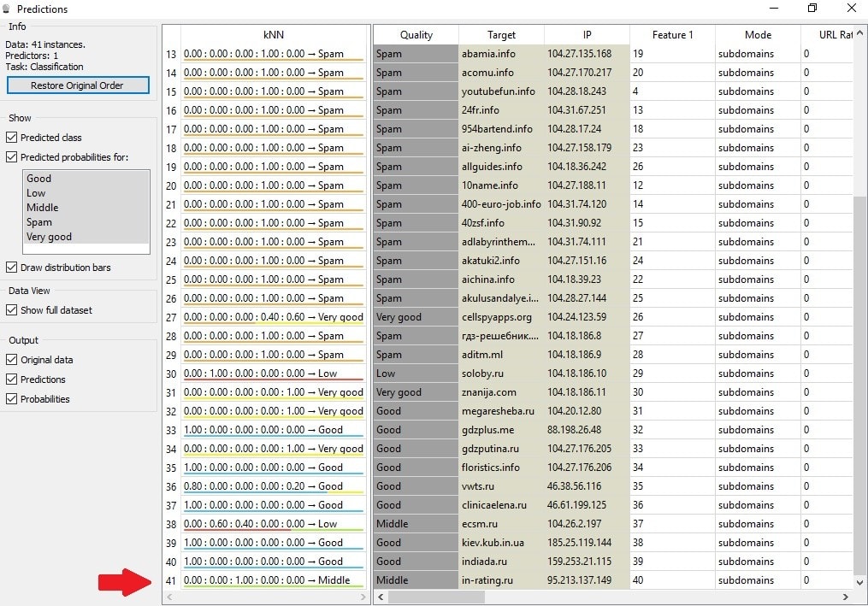Sort by the kNN column header
The image size is (868, 606).
pyautogui.click(x=274, y=35)
